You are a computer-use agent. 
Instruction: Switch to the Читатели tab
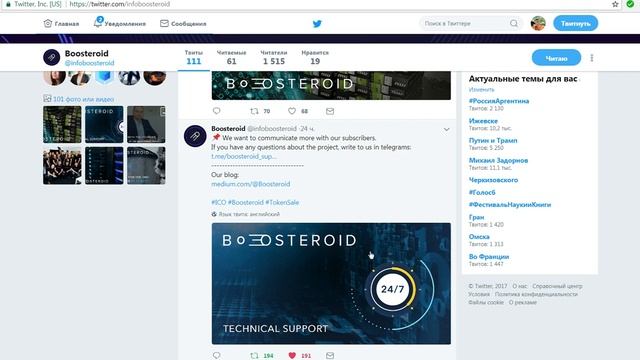coord(274,58)
